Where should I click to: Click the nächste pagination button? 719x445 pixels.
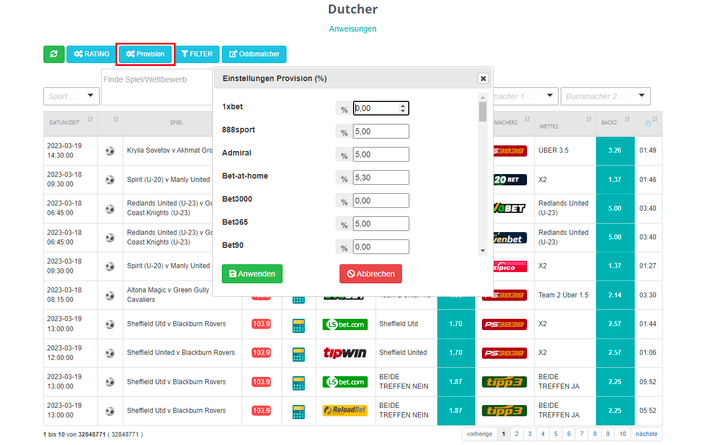[x=647, y=434]
